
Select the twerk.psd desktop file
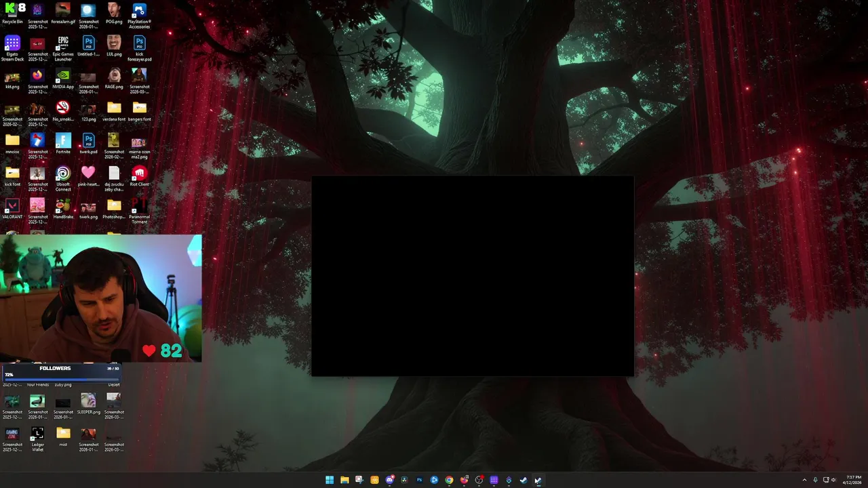point(88,144)
